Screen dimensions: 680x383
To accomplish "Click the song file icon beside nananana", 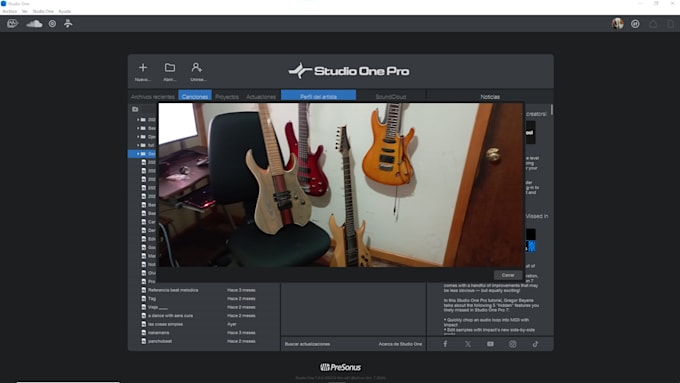I will [x=144, y=333].
